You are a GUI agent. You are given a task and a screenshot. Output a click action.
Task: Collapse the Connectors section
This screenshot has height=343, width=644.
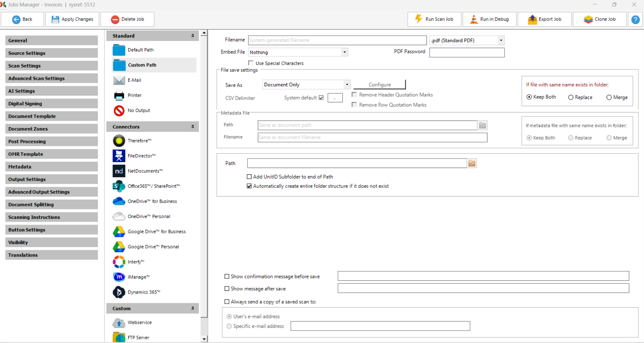pos(193,127)
